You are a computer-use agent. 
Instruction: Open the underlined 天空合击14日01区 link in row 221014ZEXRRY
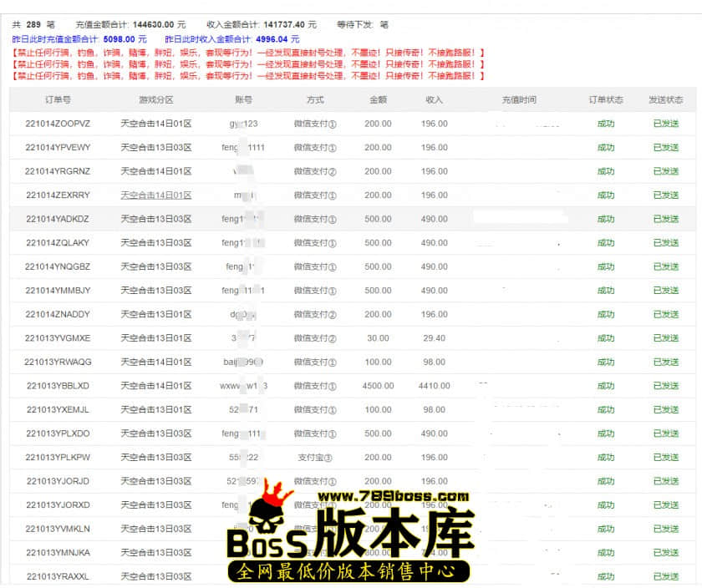point(155,195)
